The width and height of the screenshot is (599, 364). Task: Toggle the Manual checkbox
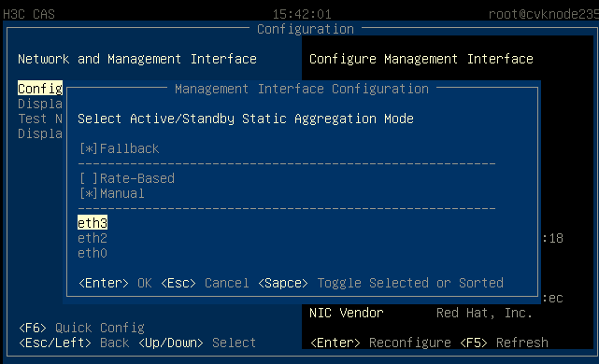click(111, 193)
